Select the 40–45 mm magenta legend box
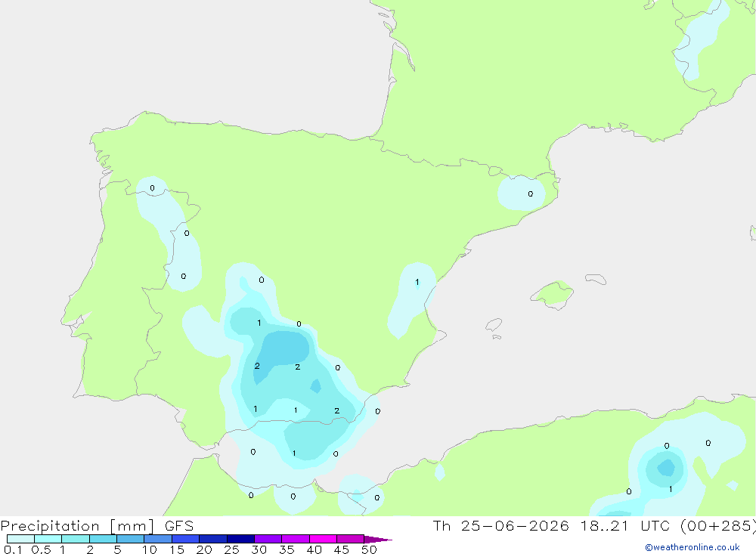Screen dimensions: 756x554 (x=323, y=539)
